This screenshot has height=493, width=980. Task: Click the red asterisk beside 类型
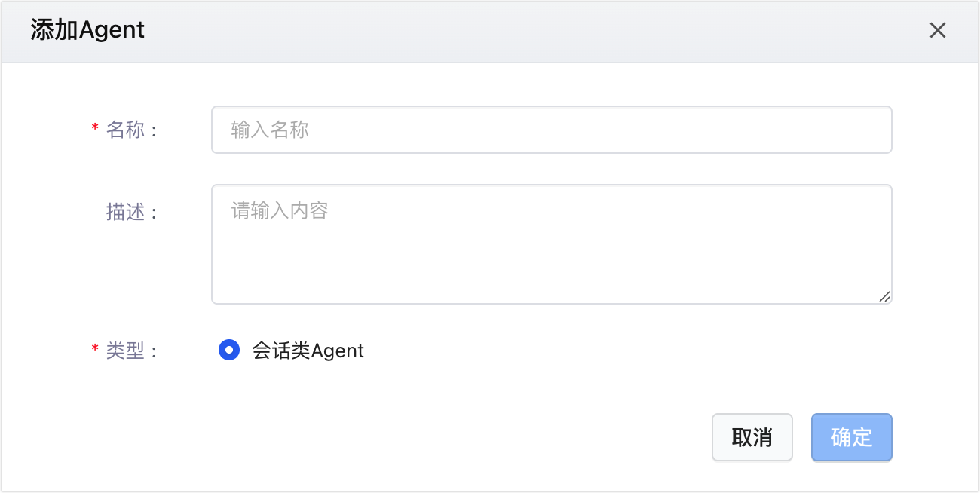(95, 350)
